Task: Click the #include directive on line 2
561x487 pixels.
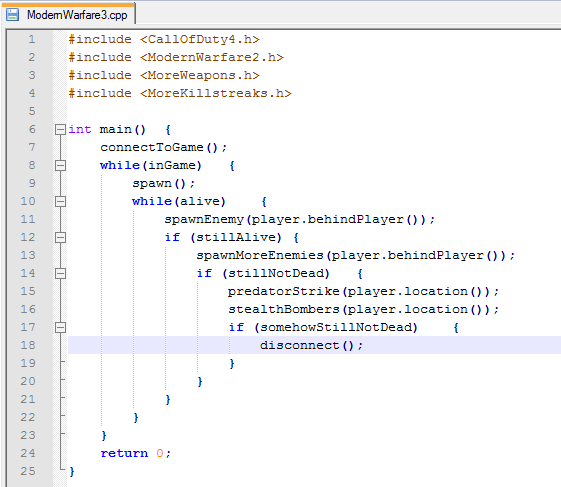Action: (x=100, y=57)
